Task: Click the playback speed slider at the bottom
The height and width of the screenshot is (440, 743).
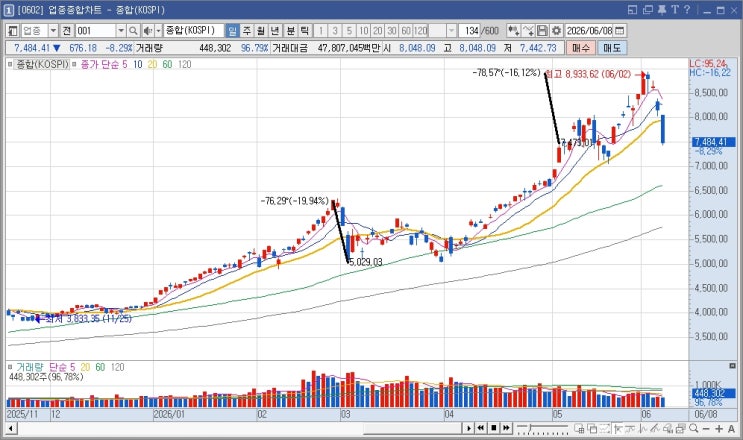Action: 542,428
